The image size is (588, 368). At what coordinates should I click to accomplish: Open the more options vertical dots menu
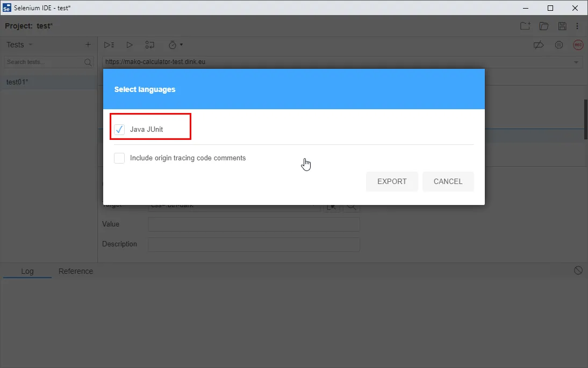(577, 26)
